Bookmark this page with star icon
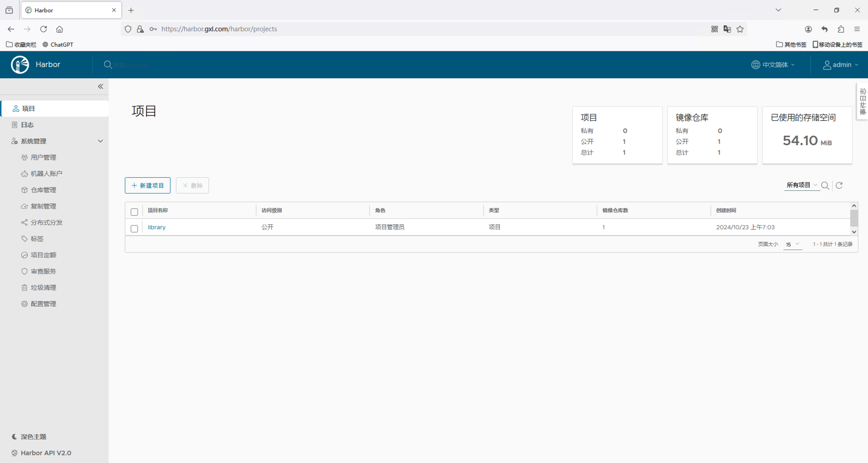 740,29
